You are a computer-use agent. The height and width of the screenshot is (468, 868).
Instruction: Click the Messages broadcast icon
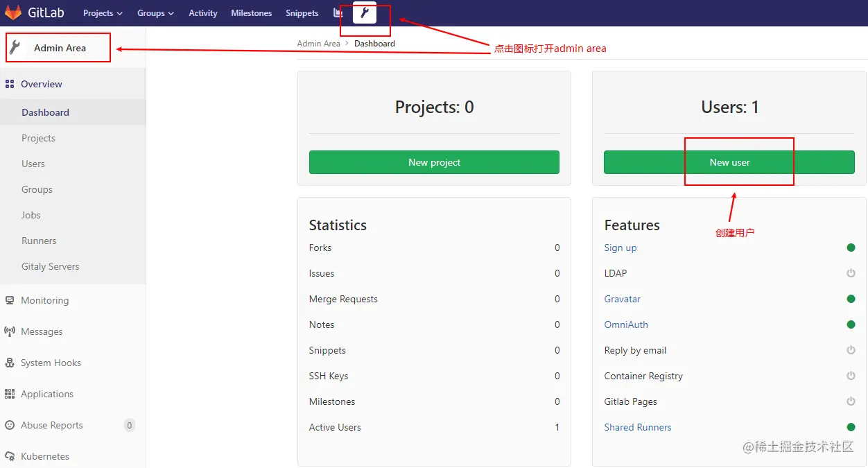click(x=10, y=331)
